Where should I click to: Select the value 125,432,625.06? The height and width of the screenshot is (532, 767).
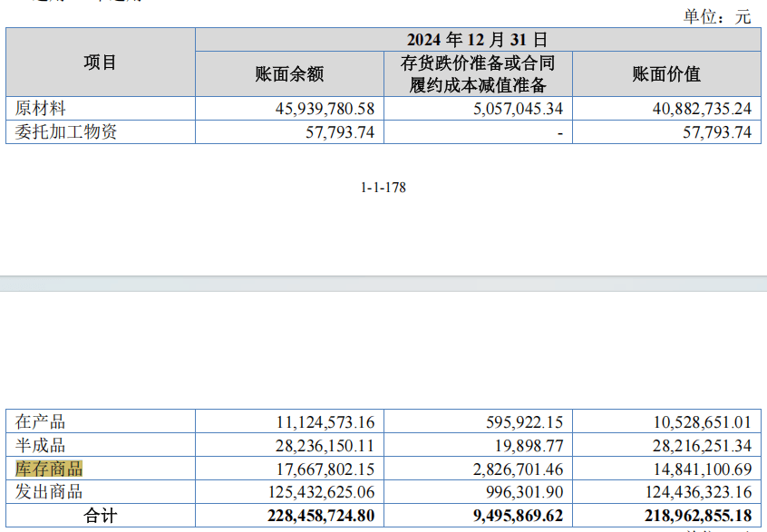tap(321, 489)
